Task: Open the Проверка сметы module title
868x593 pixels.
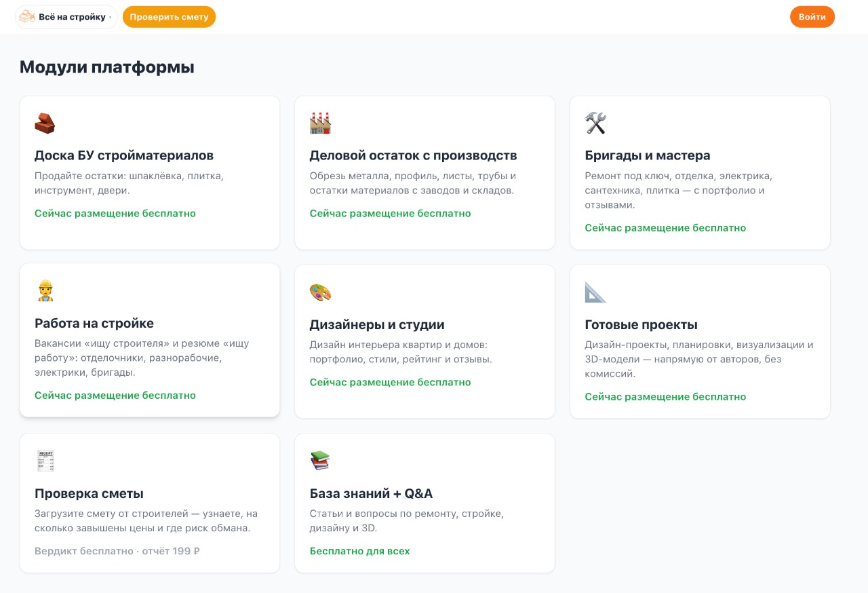Action: tap(89, 493)
